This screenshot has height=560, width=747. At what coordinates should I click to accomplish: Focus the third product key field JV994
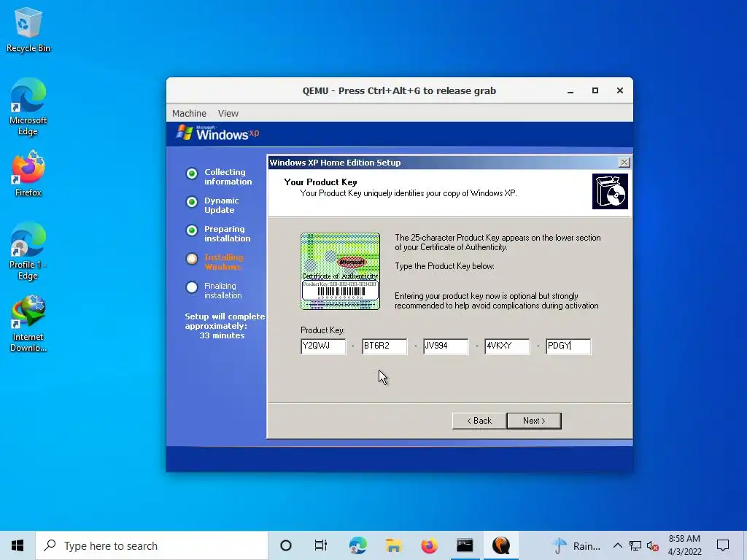pos(446,346)
